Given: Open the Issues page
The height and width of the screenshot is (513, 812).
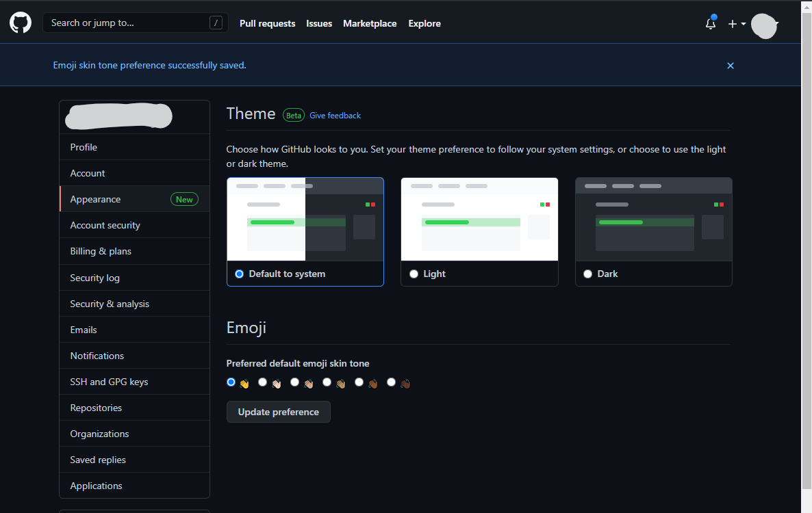Looking at the screenshot, I should coord(319,24).
